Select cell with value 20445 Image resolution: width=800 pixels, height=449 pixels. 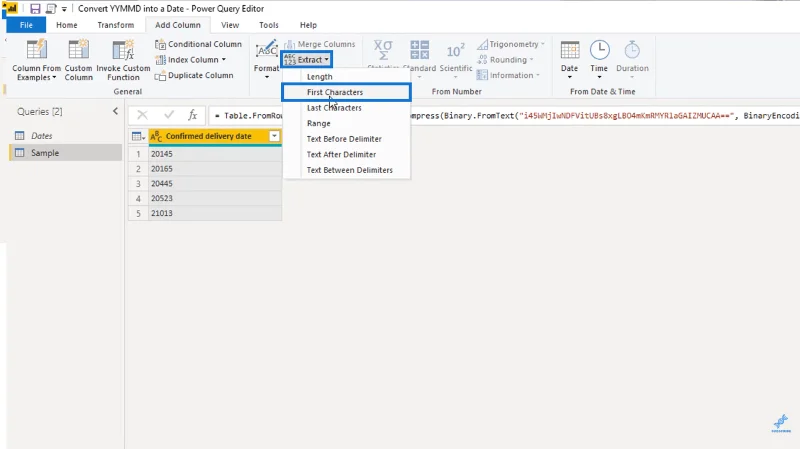pos(215,183)
